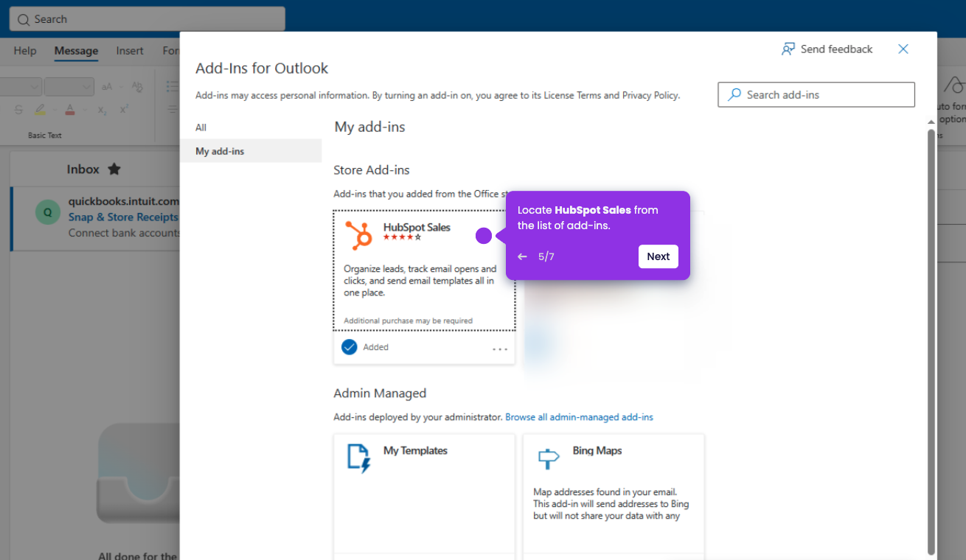966x560 pixels.
Task: Open the Bing Maps add-in card title
Action: (x=597, y=450)
